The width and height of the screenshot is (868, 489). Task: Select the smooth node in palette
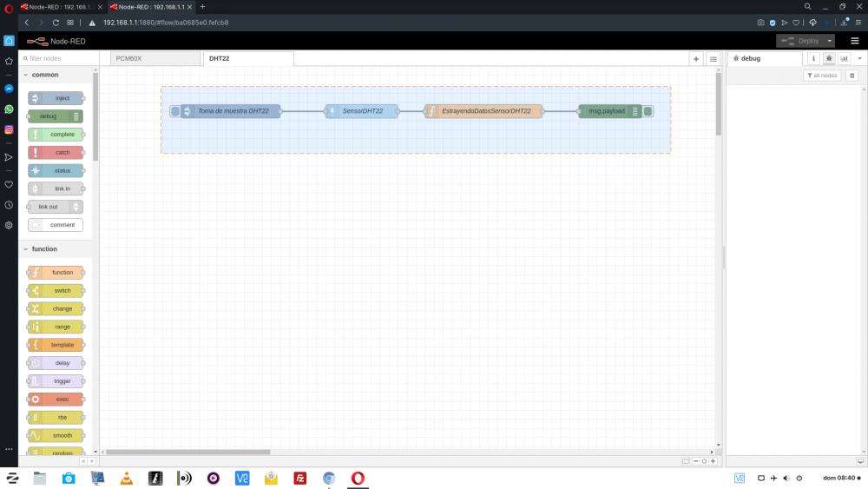(56, 435)
